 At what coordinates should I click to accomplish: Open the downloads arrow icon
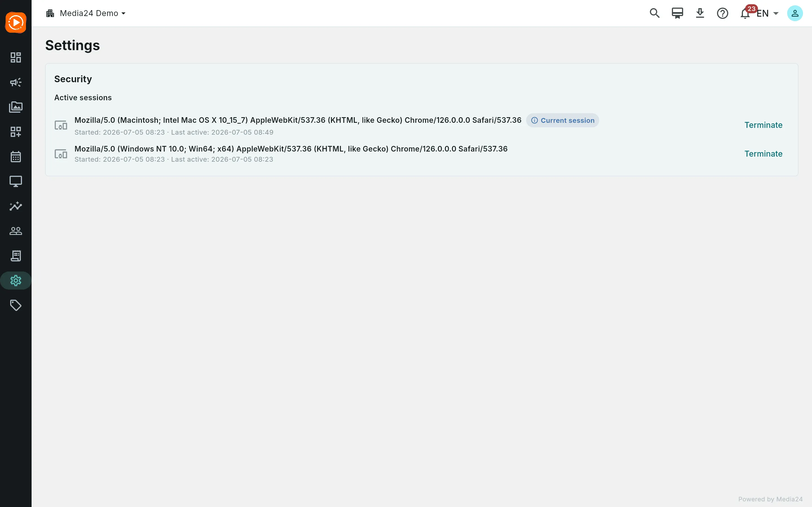[x=700, y=14]
